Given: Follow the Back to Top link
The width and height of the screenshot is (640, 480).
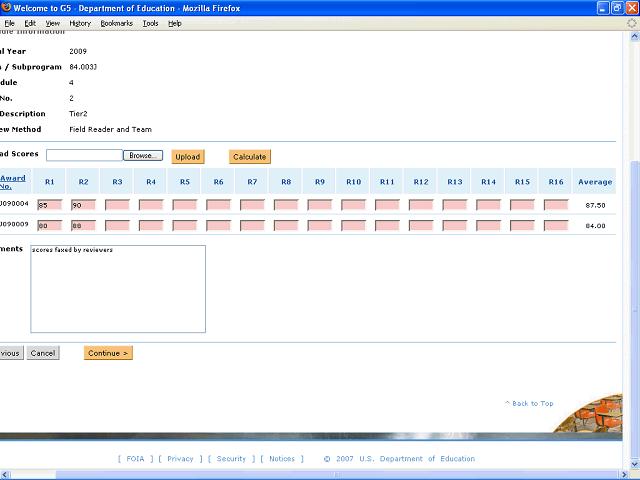Looking at the screenshot, I should point(530,403).
